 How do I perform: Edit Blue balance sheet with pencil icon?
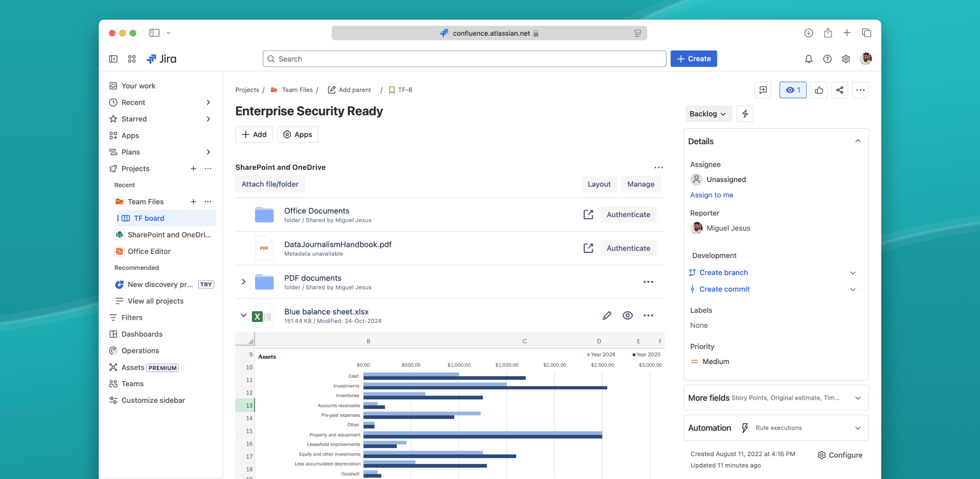point(607,316)
